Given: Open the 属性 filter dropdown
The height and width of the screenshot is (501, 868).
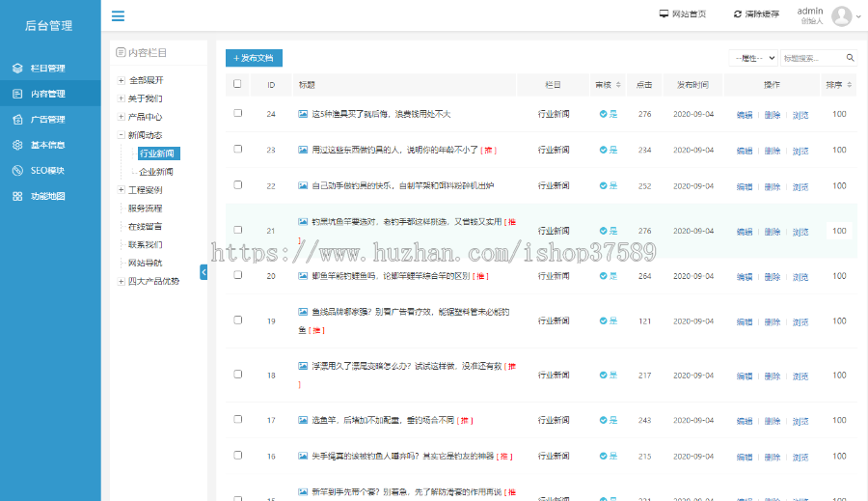Looking at the screenshot, I should 753,58.
